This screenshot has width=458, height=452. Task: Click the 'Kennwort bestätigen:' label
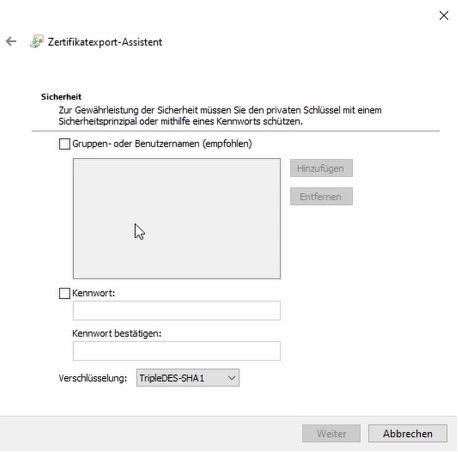pyautogui.click(x=117, y=333)
